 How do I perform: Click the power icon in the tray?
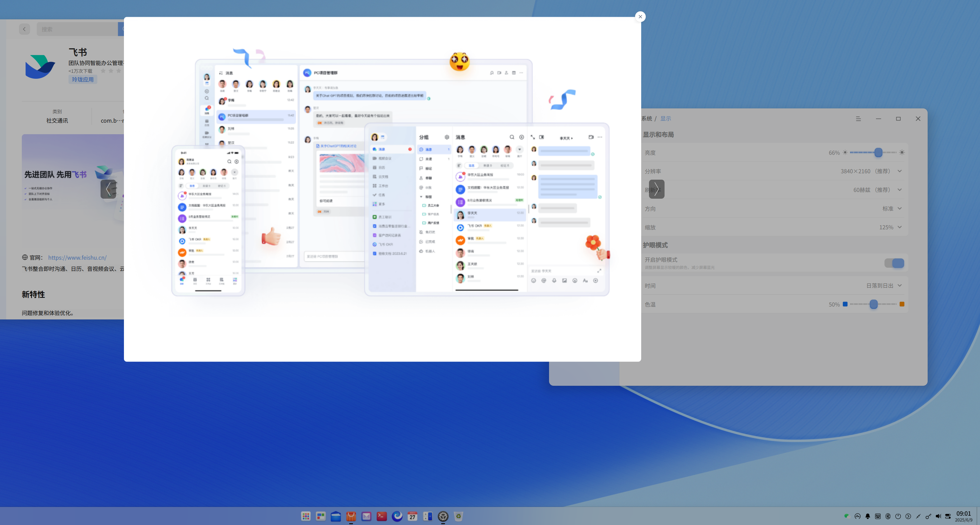coord(898,516)
